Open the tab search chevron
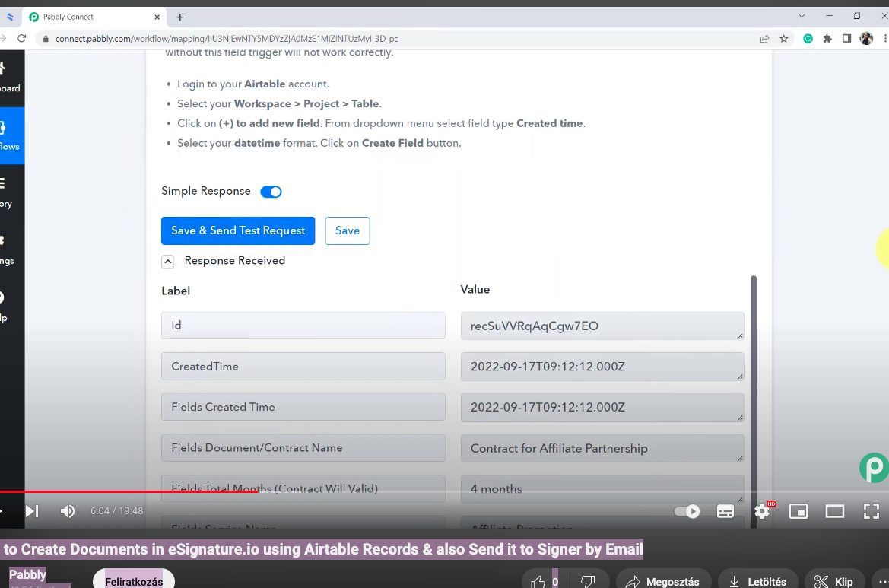Image resolution: width=889 pixels, height=588 pixels. coord(802,16)
